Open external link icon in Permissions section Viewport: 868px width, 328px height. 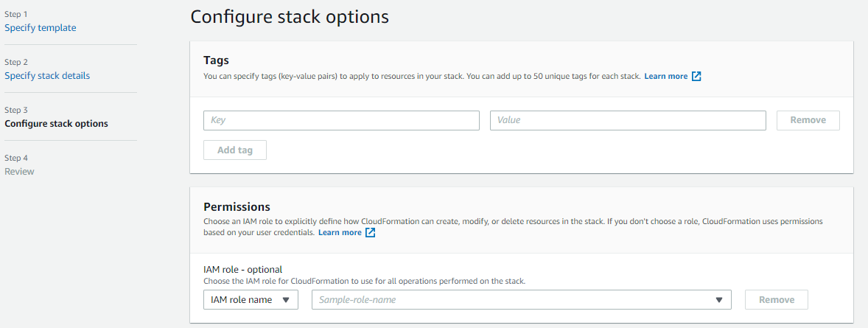371,233
